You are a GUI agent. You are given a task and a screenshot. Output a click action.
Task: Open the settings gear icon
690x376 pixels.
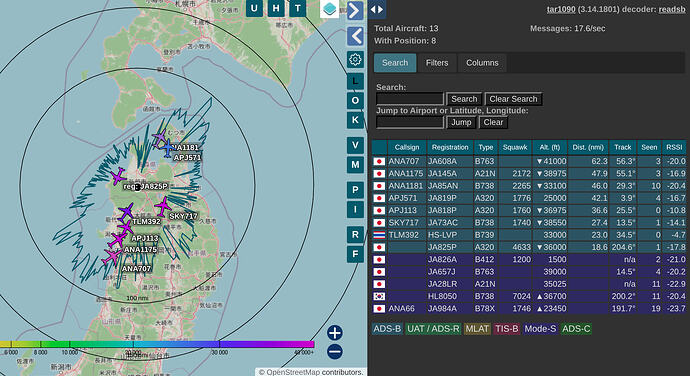tap(355, 59)
